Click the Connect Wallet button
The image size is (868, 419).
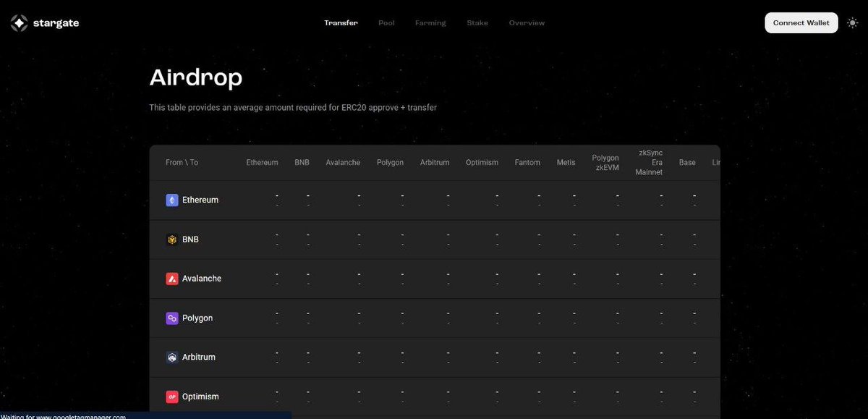click(801, 23)
